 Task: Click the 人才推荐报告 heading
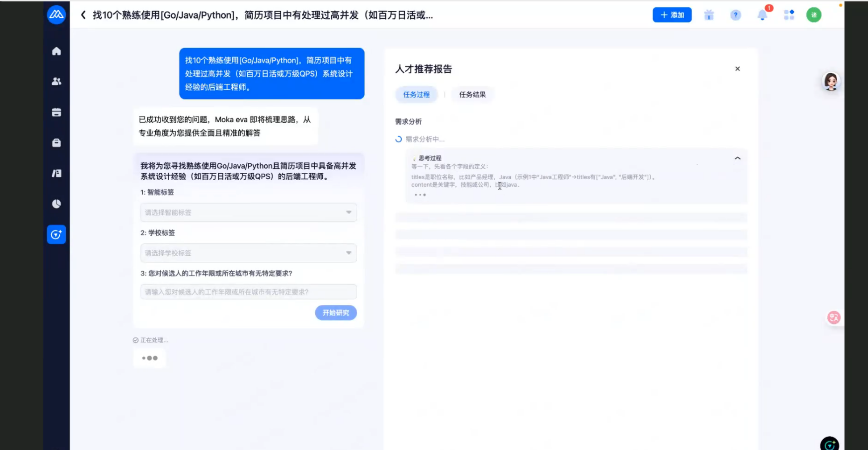coord(424,69)
